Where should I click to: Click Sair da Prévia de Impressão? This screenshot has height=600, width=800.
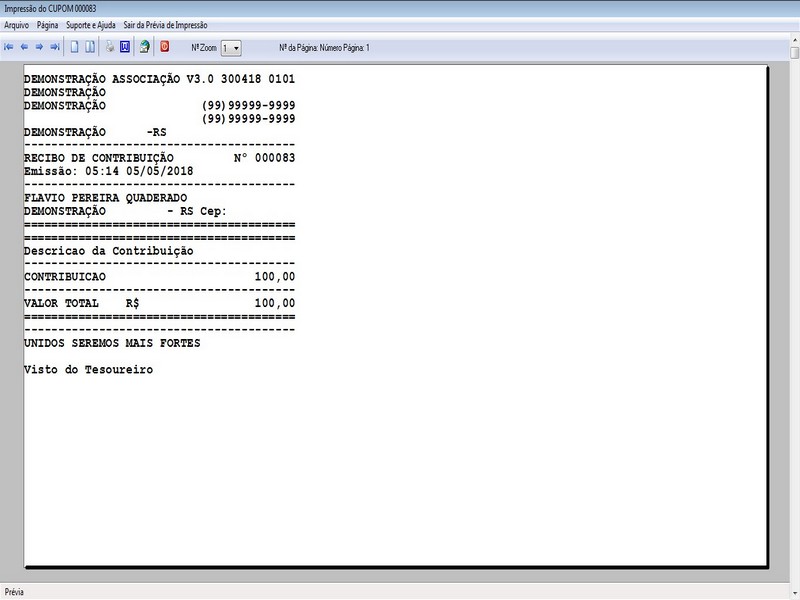coord(165,25)
